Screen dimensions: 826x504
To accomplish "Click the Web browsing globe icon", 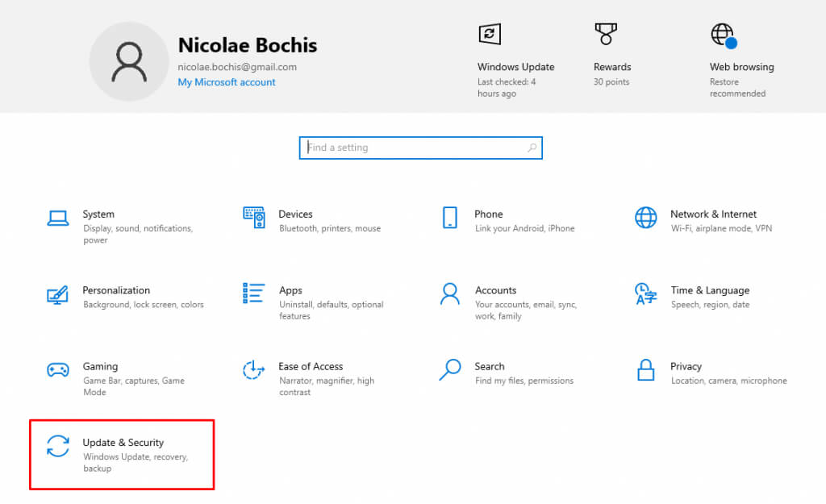I will 724,35.
